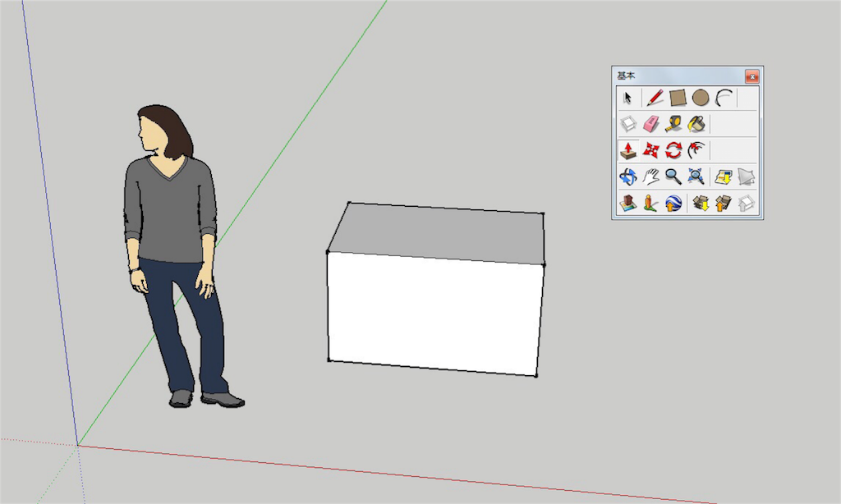Activate the Move tool
841x504 pixels.
[x=650, y=150]
